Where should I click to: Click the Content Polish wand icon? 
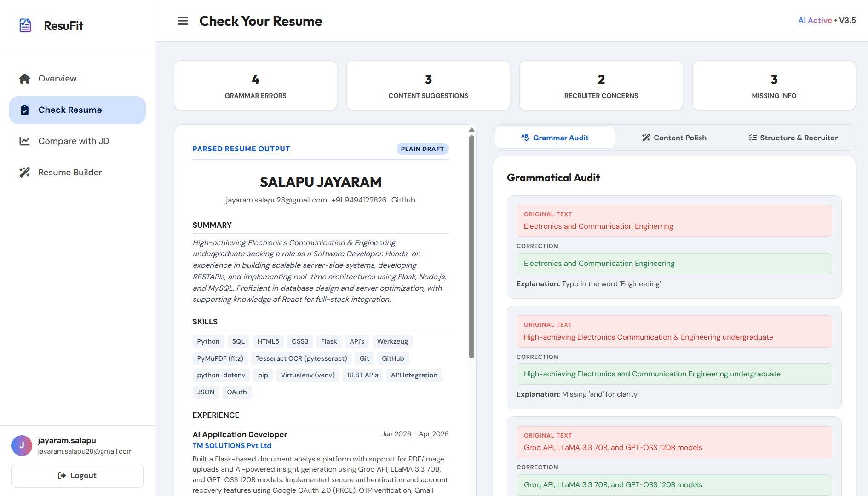point(646,138)
